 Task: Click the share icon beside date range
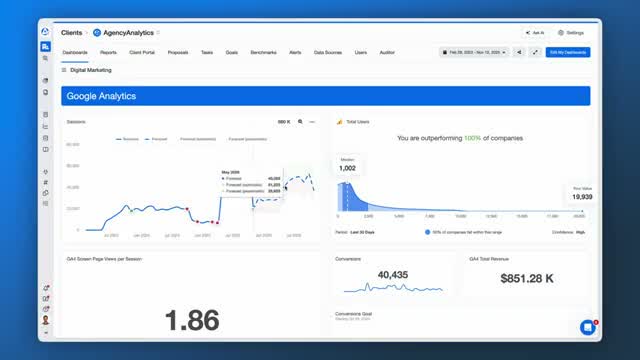519,52
